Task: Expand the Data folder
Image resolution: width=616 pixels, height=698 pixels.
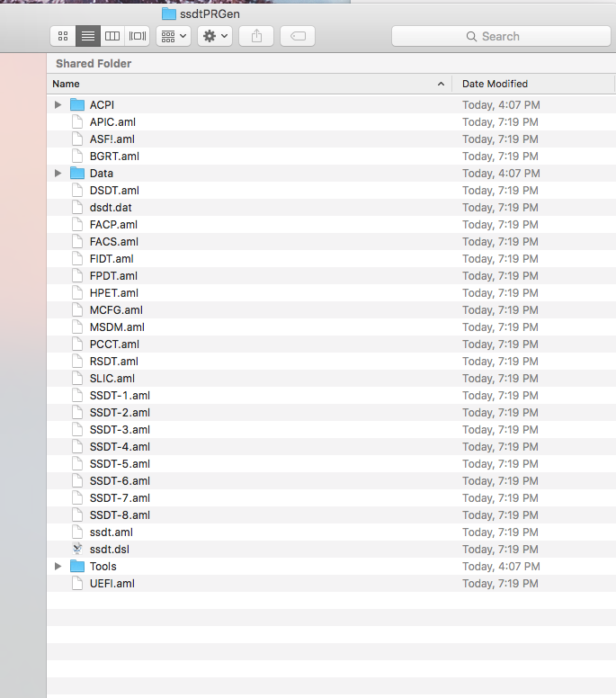Action: click(58, 174)
